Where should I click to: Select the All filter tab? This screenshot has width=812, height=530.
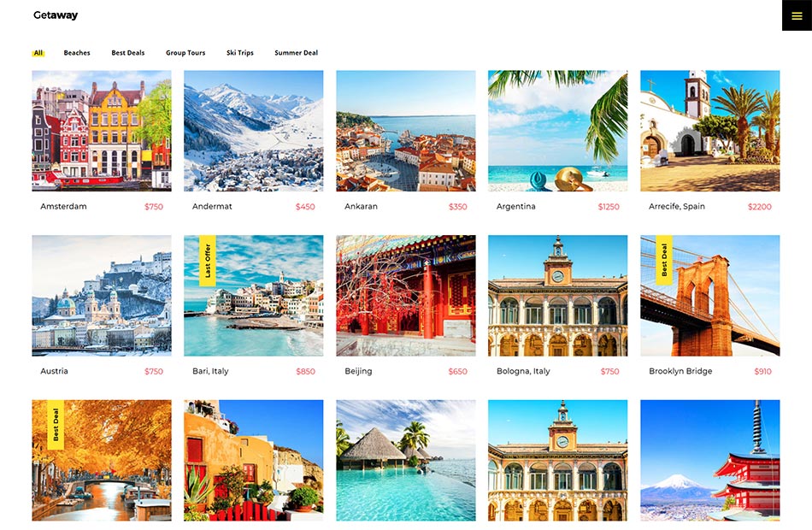38,53
